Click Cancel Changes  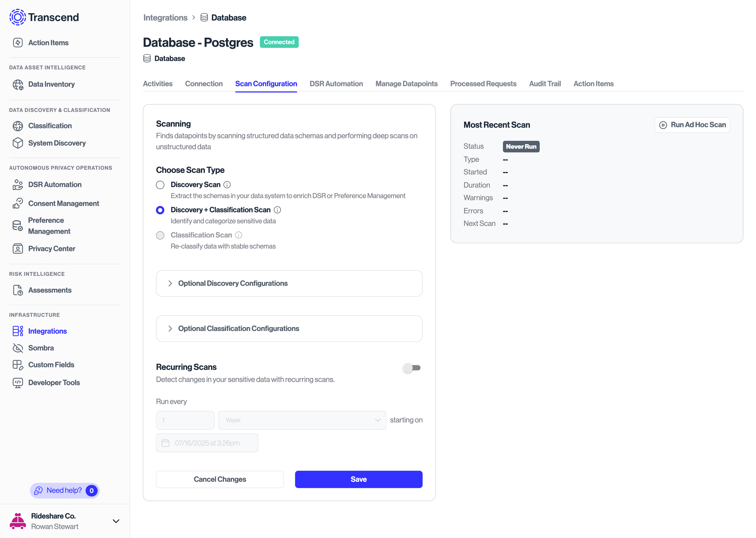tap(220, 479)
